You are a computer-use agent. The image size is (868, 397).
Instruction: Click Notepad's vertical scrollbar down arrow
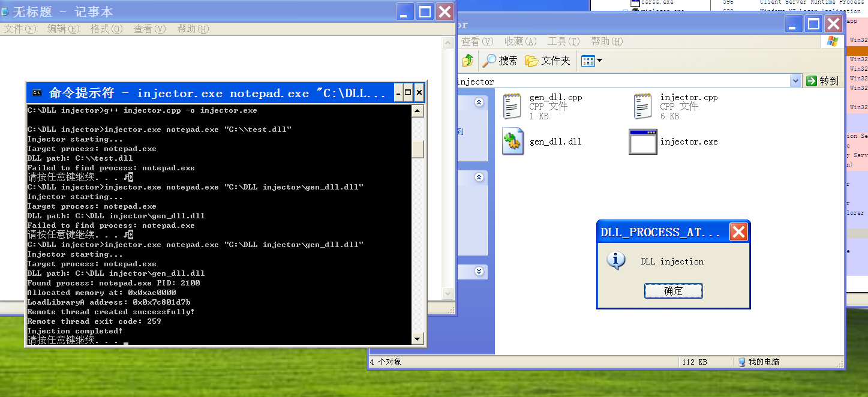click(x=447, y=294)
